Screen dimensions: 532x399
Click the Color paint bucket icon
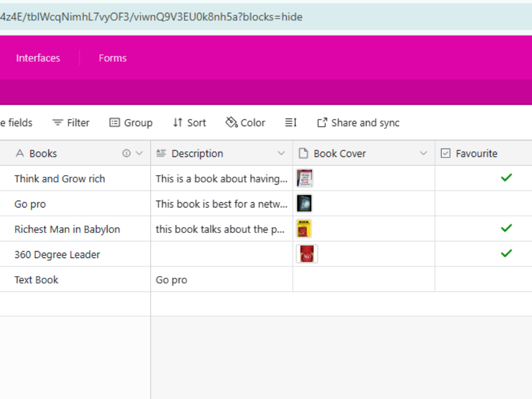pos(231,122)
